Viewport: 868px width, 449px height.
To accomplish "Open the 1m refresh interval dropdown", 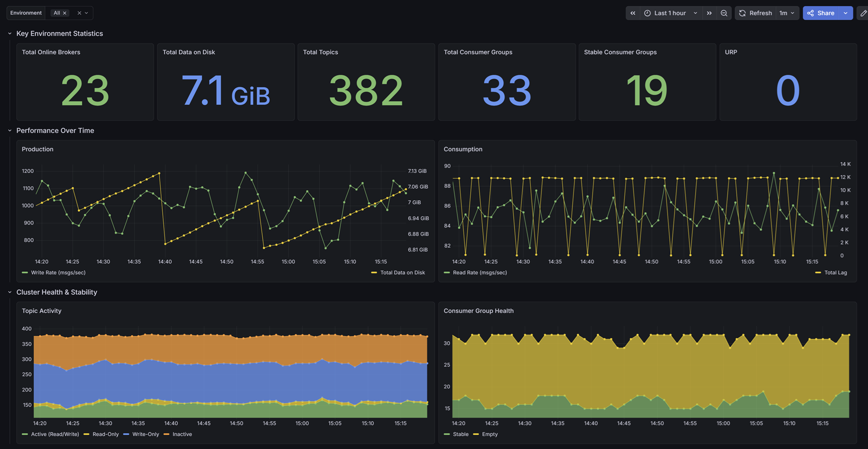I will coord(787,13).
